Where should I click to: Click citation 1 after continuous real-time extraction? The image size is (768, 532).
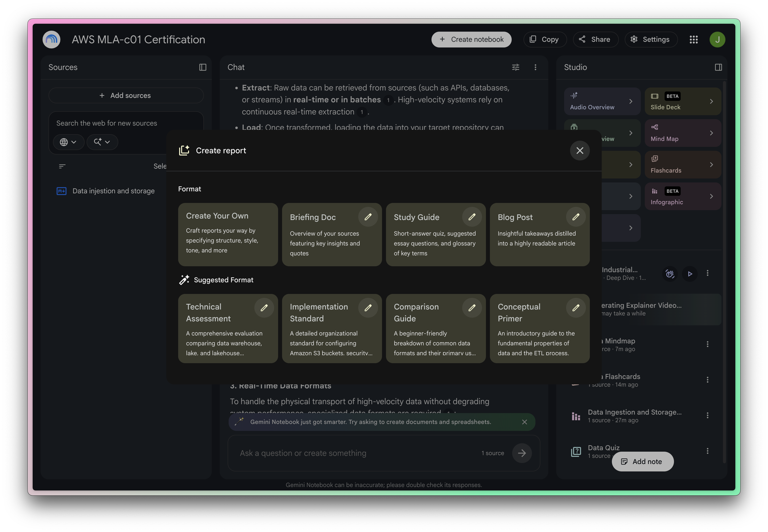point(362,112)
